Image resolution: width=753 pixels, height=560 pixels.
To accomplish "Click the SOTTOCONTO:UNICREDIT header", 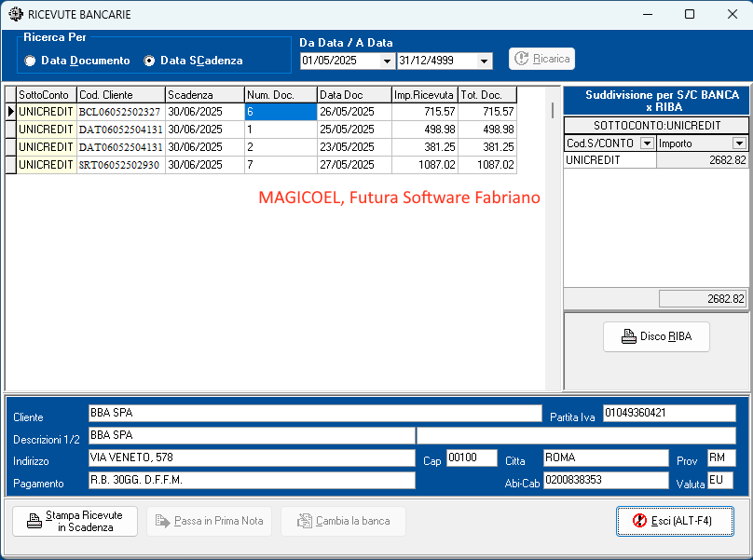I will point(656,126).
